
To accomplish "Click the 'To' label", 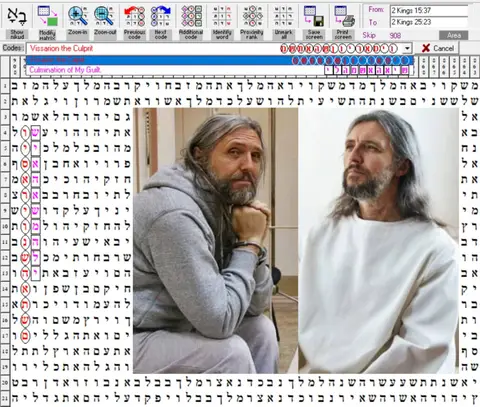I will 373,22.
